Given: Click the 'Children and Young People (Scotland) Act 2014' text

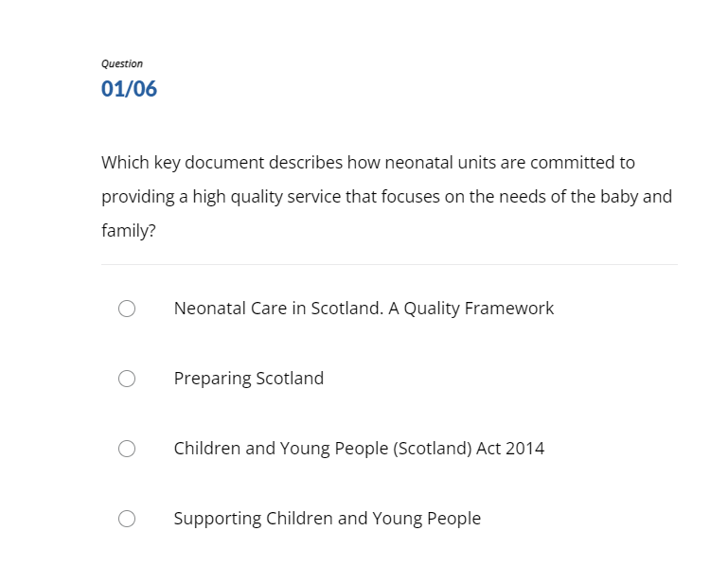Looking at the screenshot, I should pyautogui.click(x=359, y=449).
